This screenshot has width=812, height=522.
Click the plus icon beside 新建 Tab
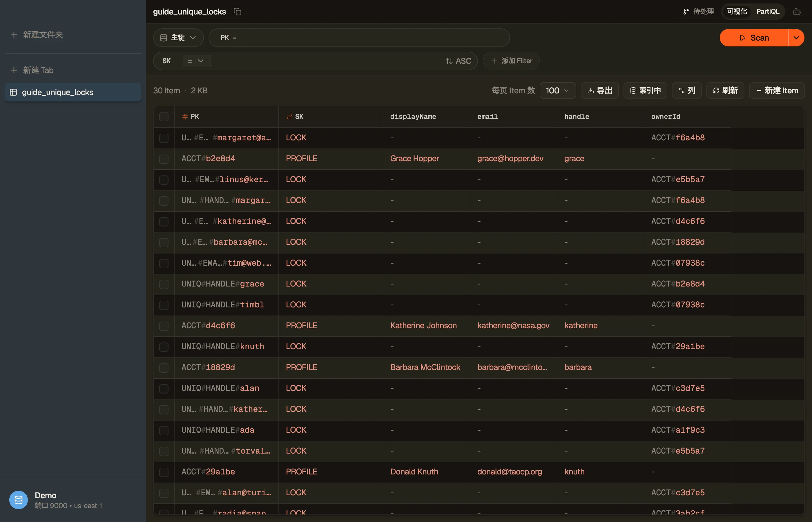pos(14,70)
